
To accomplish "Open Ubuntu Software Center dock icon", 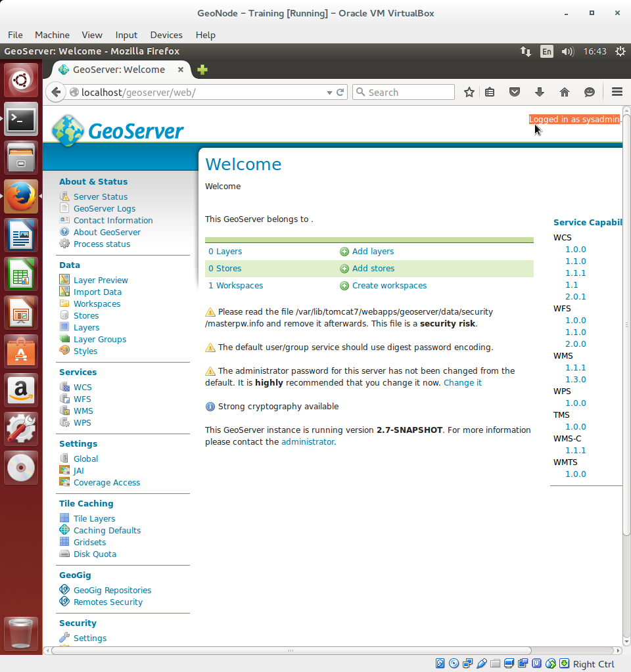I will tap(20, 351).
